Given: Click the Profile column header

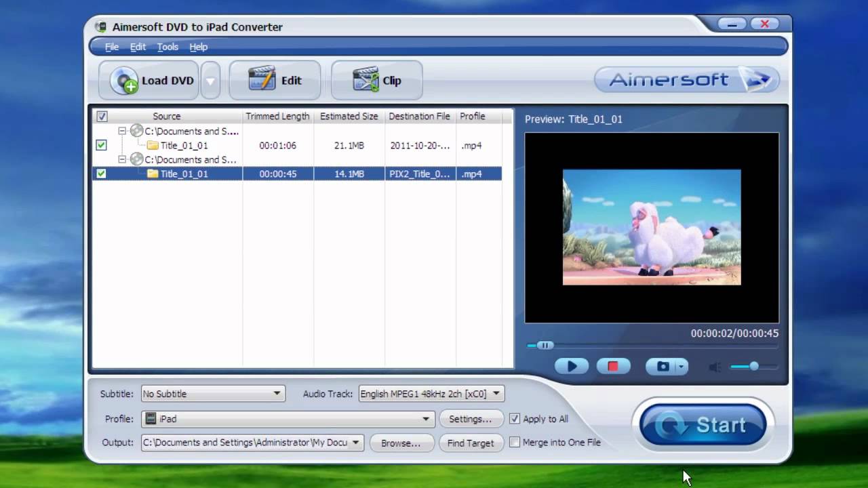Looking at the screenshot, I should [x=473, y=116].
